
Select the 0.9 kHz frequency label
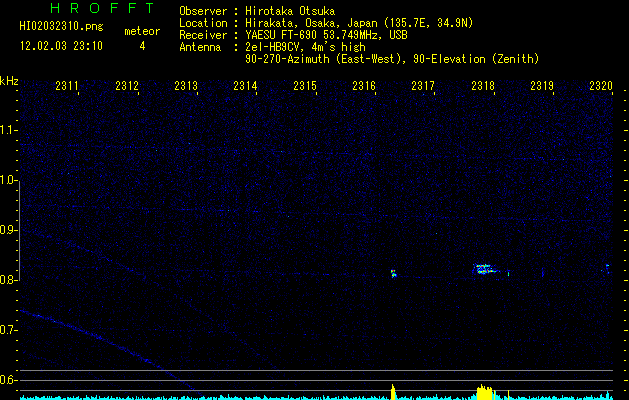pos(9,230)
